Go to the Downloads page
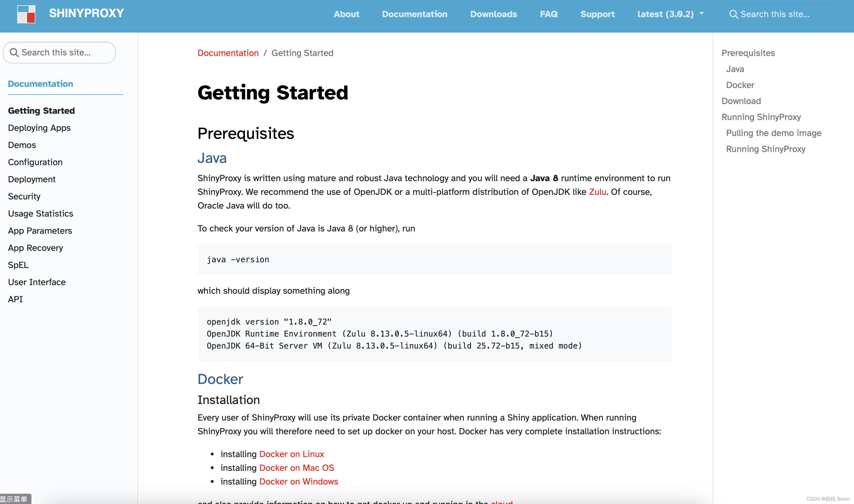 [493, 14]
